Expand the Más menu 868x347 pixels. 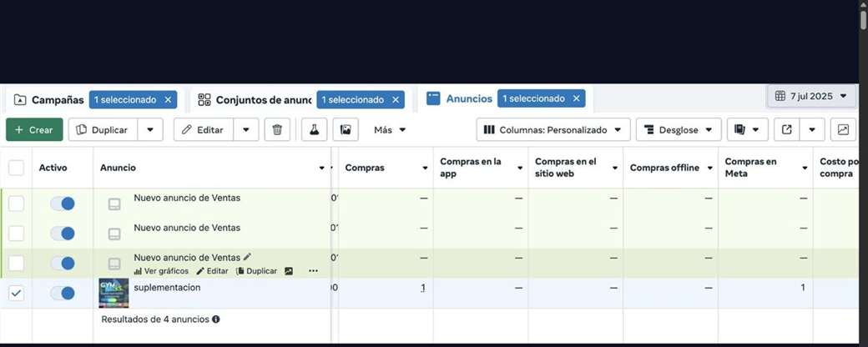390,129
